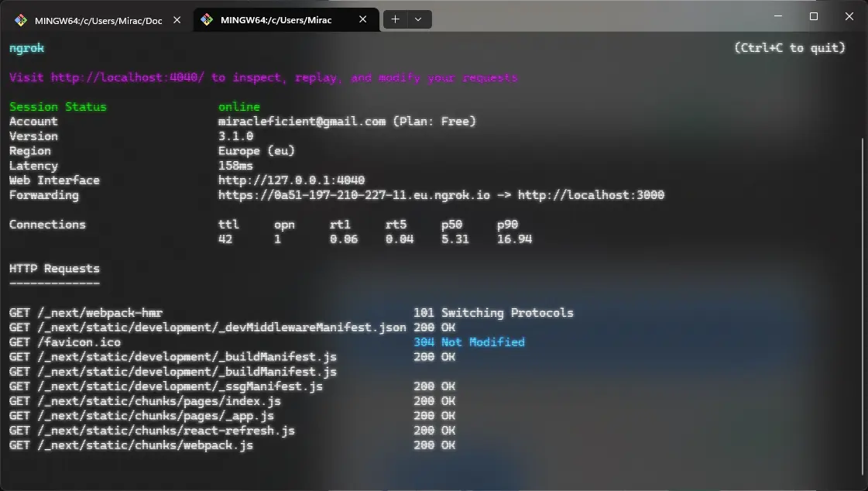Click the chunks/pages/_app.js request line
The image size is (868, 491).
[x=141, y=416]
